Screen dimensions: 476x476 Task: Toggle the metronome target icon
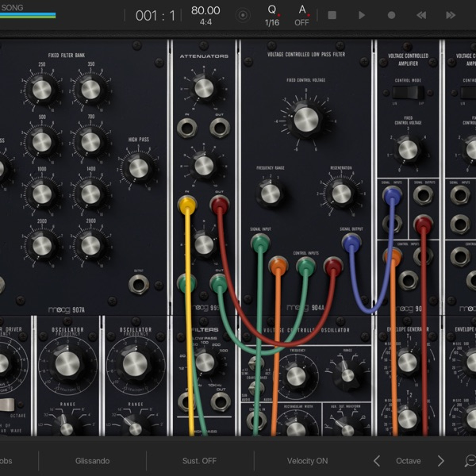point(243,16)
